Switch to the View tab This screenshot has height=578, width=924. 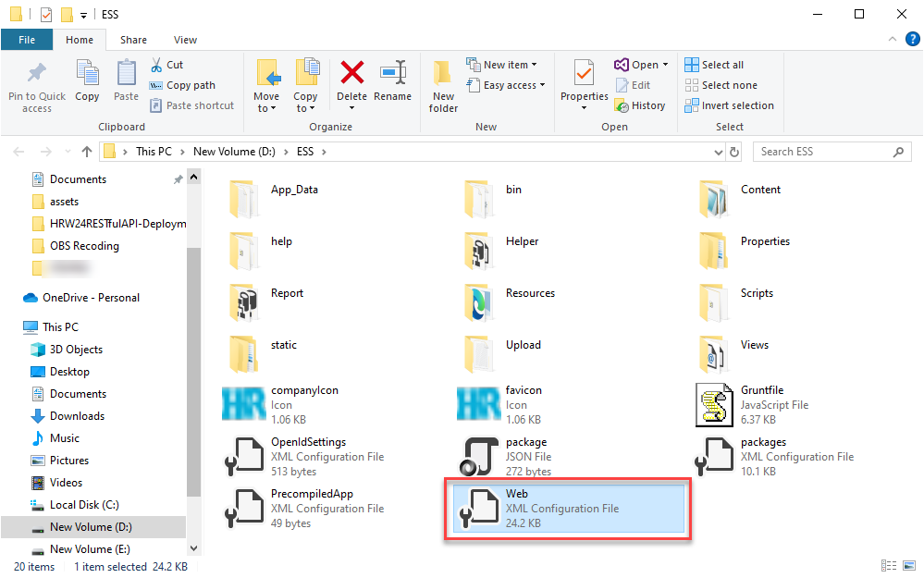point(185,40)
